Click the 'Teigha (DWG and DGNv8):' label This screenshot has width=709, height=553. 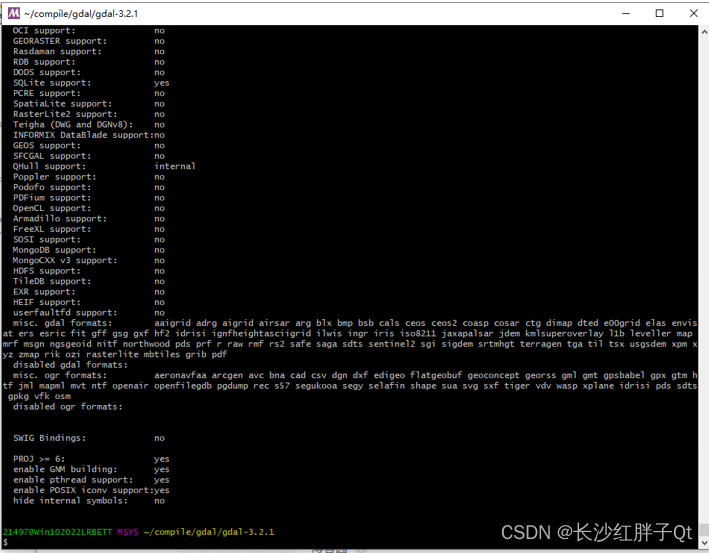[72, 124]
